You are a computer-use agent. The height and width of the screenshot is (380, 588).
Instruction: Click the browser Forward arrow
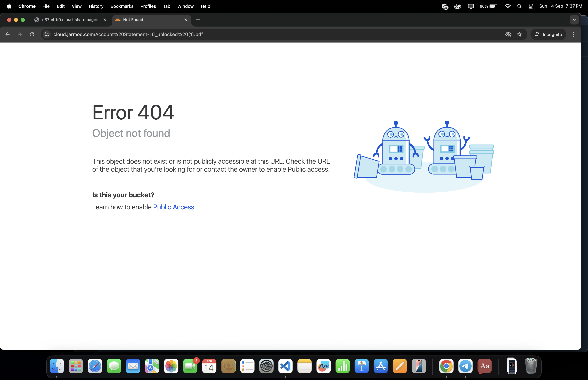pos(20,34)
